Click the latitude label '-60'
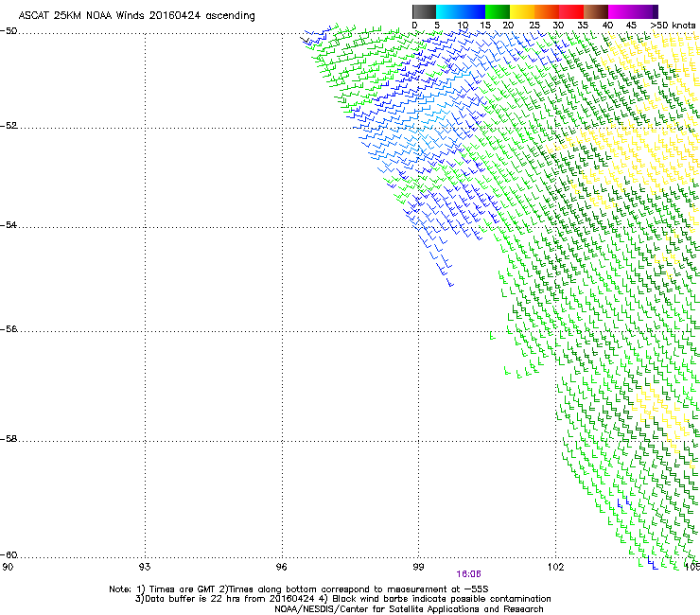The image size is (700, 615). [9, 555]
